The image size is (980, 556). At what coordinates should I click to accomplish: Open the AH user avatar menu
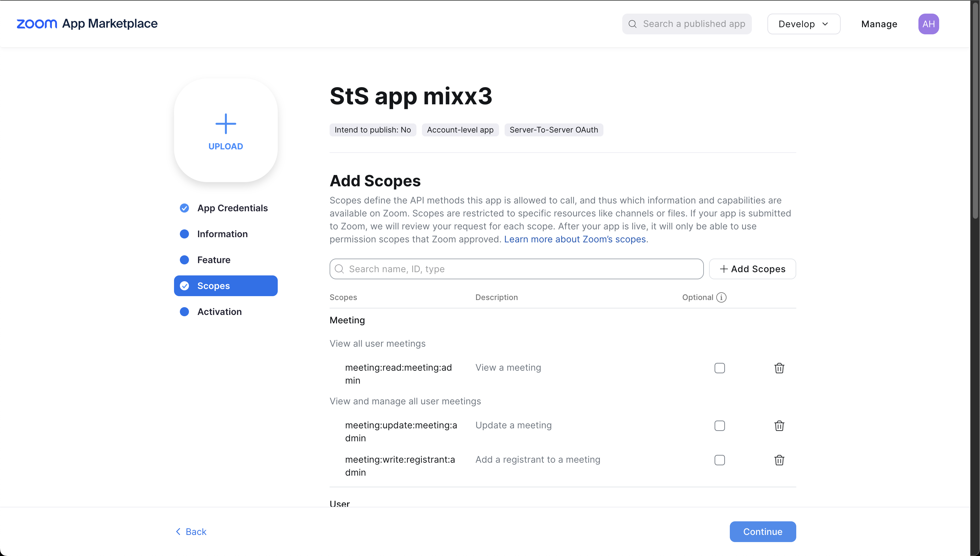pyautogui.click(x=928, y=24)
